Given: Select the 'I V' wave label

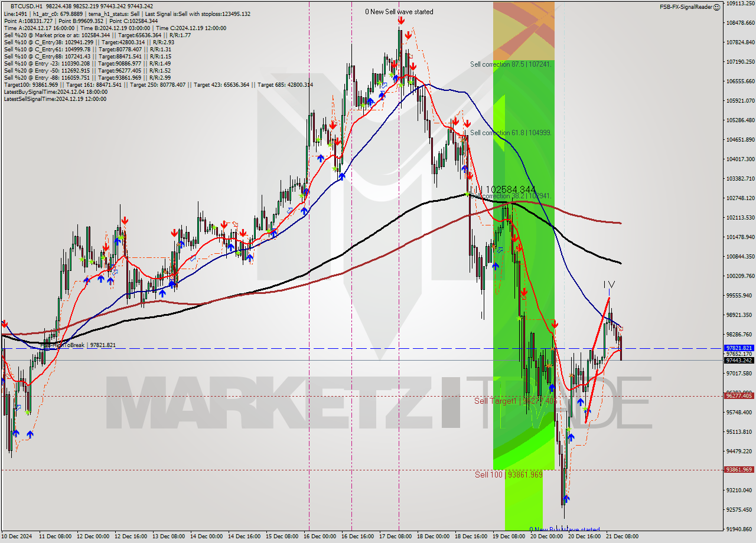Looking at the screenshot, I should [x=609, y=284].
